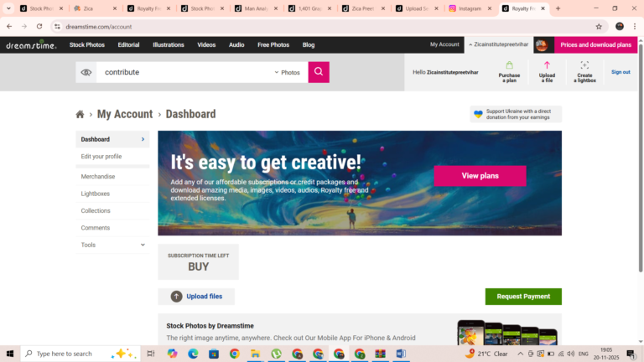Open Blog link in top nav
The height and width of the screenshot is (362, 644).
point(309,44)
